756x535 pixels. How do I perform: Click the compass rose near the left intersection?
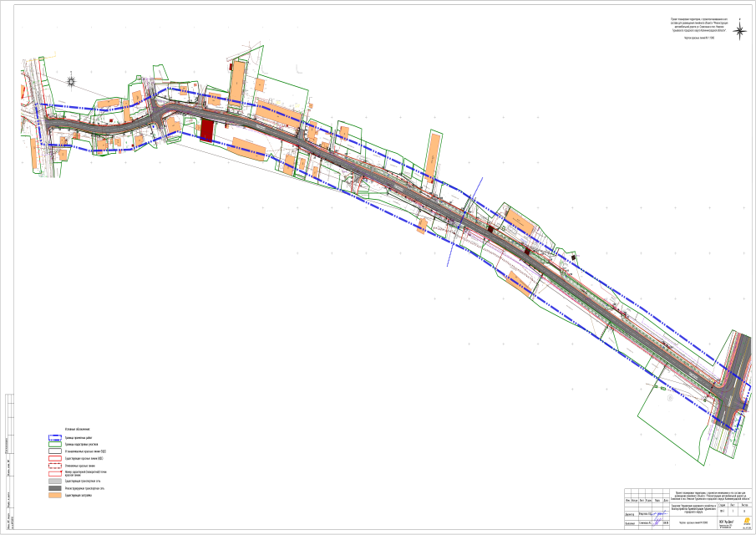(x=72, y=81)
